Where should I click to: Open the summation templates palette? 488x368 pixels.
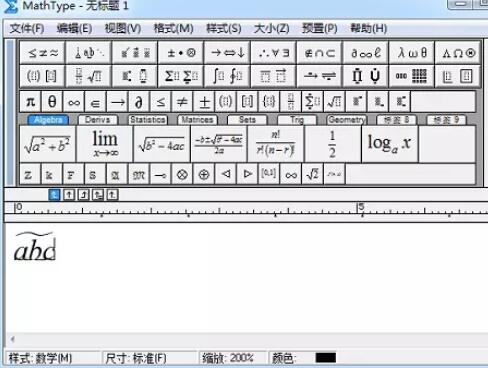point(181,76)
